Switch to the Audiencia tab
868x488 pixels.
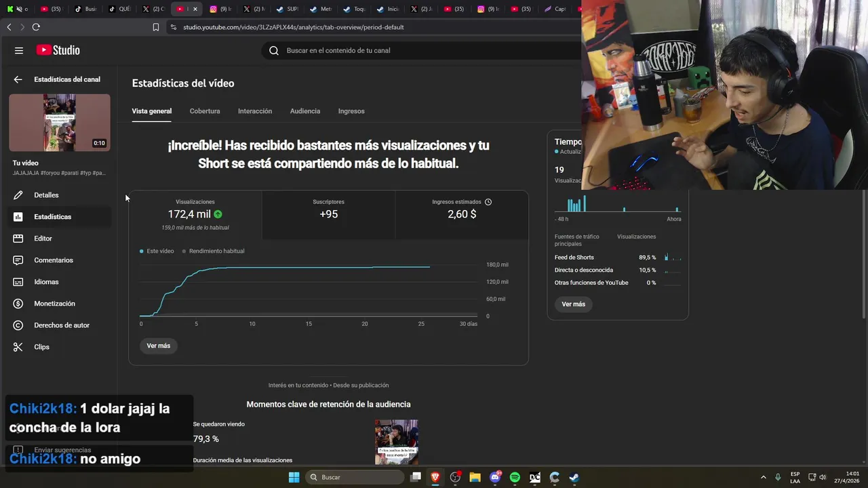point(305,111)
